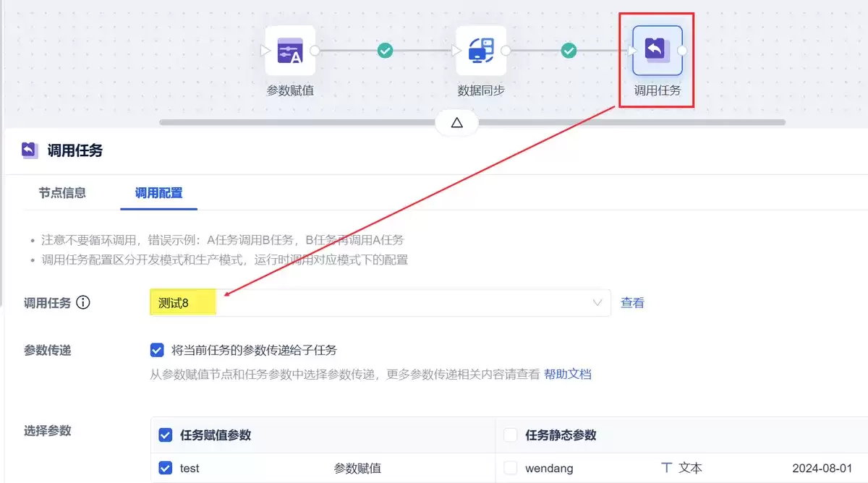Click the text type icon beside wendang
868x483 pixels.
pos(667,468)
